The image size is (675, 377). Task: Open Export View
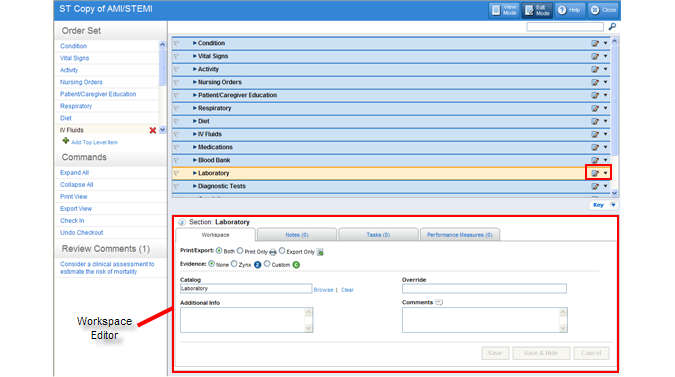[76, 209]
